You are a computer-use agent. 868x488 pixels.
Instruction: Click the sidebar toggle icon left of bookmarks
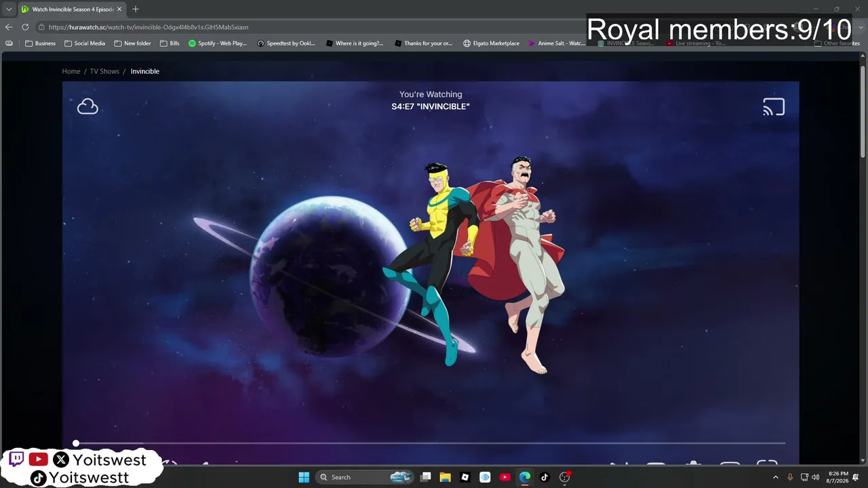pyautogui.click(x=9, y=43)
